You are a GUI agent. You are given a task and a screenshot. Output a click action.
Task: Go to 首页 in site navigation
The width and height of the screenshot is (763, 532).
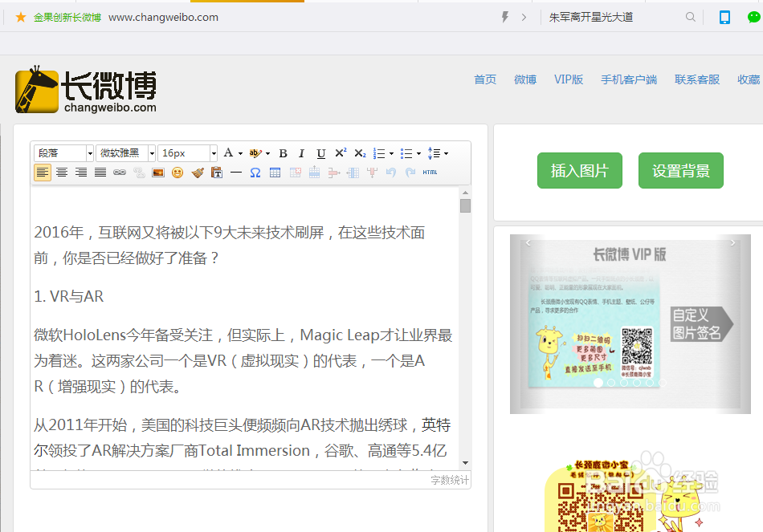tap(485, 79)
